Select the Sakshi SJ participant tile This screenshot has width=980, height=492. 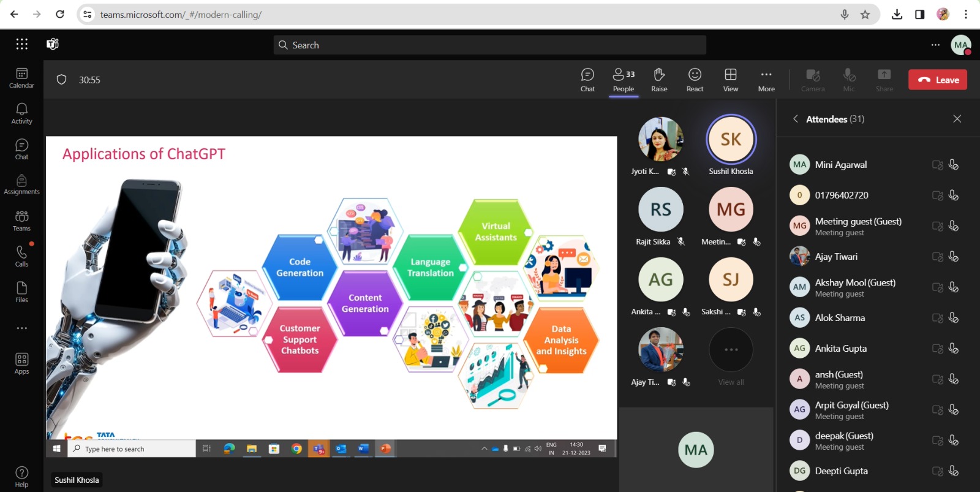(731, 287)
